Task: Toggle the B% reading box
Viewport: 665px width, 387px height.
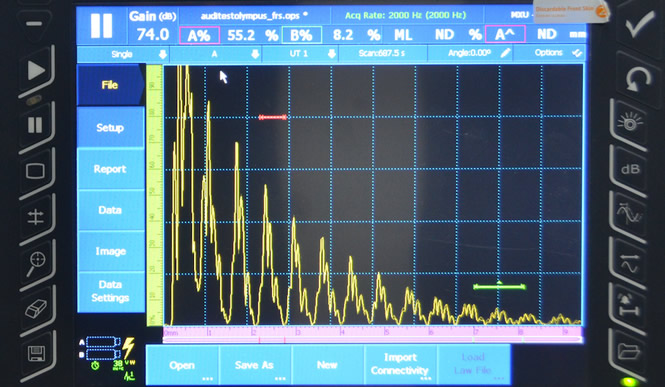Action: (x=302, y=35)
